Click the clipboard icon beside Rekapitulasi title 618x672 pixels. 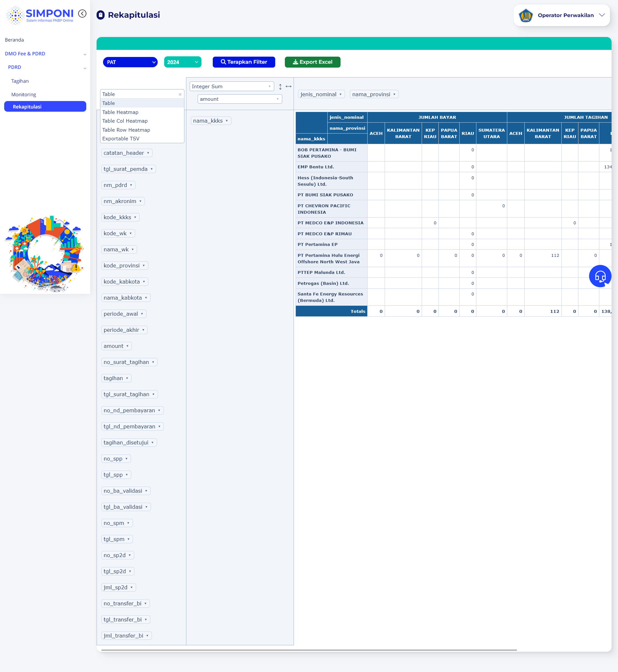tap(101, 15)
